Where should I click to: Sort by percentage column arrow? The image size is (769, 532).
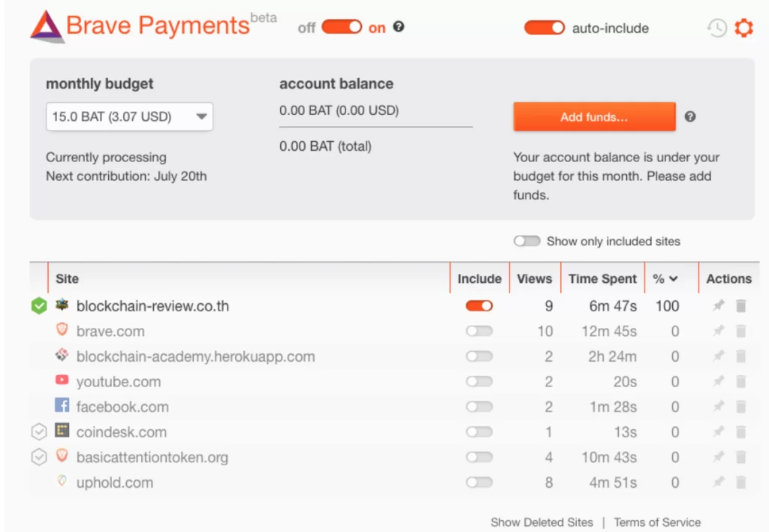click(x=673, y=278)
